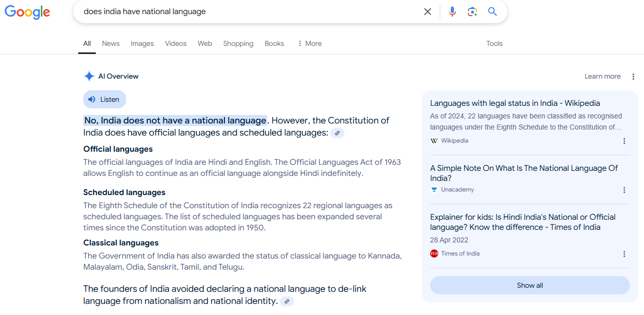The image size is (644, 315).
Task: Click the Google logo
Action: tap(27, 13)
